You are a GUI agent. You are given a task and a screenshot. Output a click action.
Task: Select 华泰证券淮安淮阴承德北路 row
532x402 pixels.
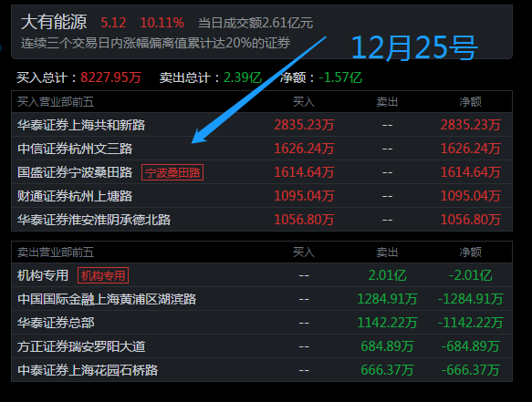[262, 220]
